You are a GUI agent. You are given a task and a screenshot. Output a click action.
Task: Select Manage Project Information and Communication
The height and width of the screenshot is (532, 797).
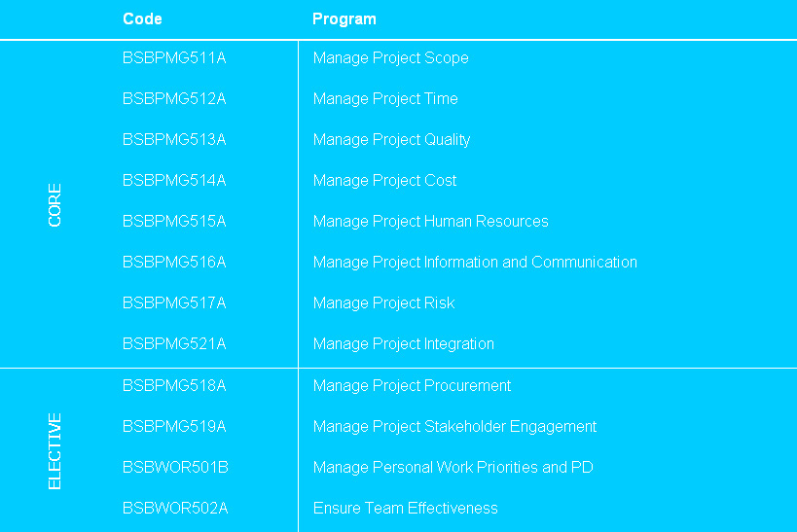(x=475, y=263)
